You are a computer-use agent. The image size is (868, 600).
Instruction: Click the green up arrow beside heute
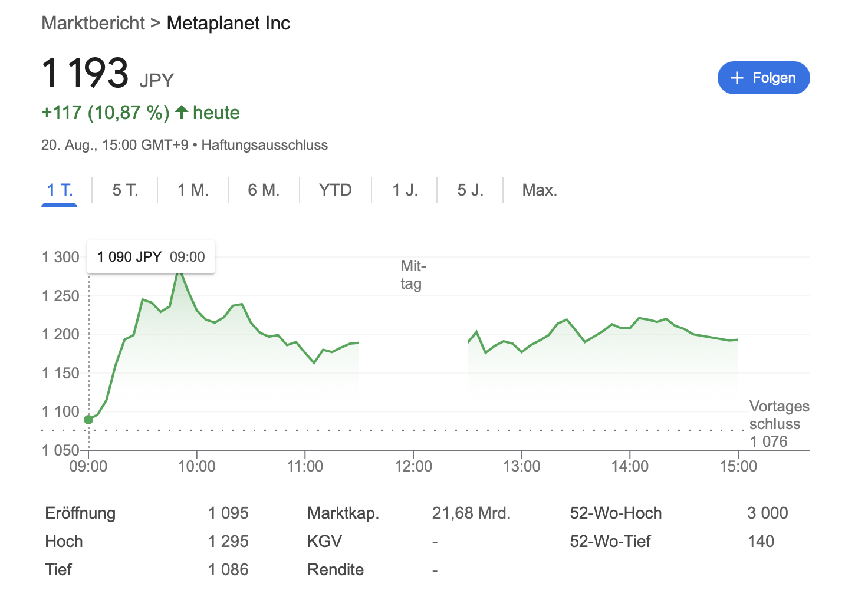[x=182, y=112]
